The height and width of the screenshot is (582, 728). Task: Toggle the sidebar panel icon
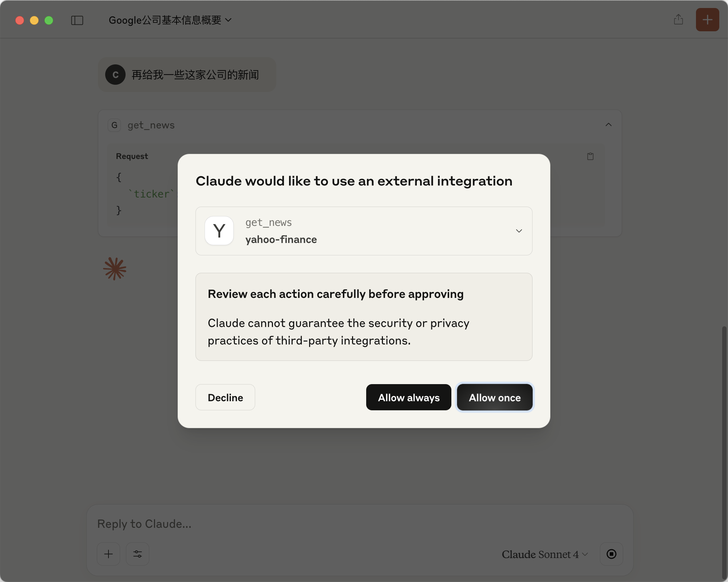pyautogui.click(x=77, y=20)
